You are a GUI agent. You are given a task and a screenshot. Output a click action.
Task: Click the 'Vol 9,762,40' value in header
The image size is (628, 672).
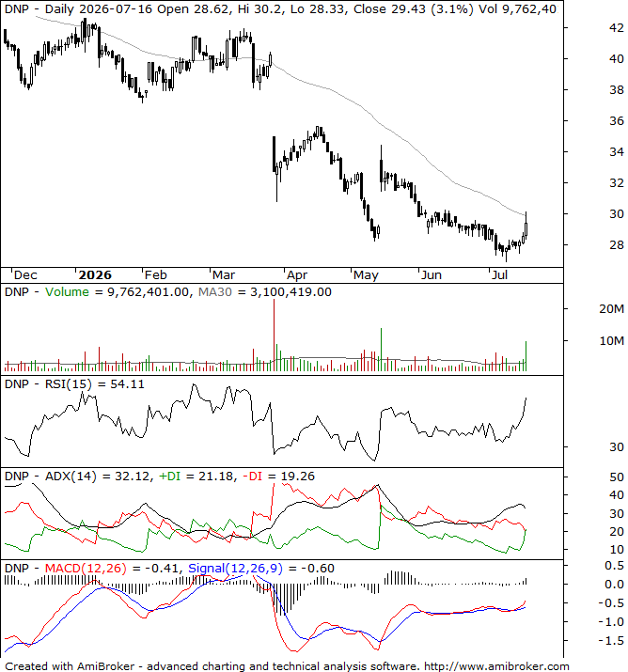coord(517,9)
